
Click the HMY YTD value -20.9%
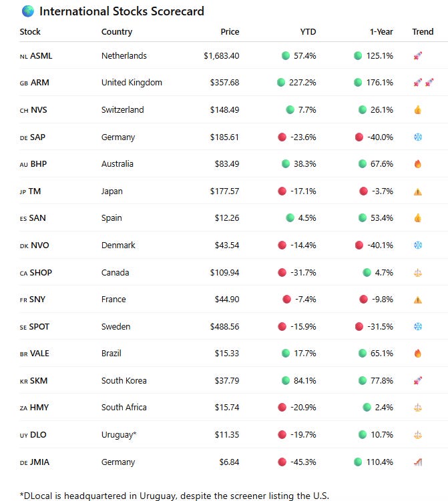[303, 408]
